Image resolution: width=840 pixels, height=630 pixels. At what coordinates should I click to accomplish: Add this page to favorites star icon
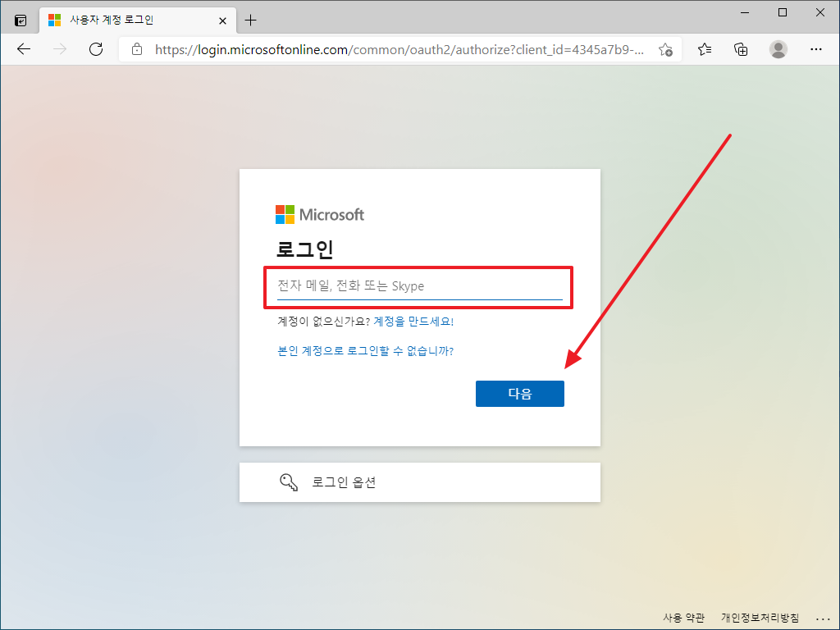coord(665,49)
